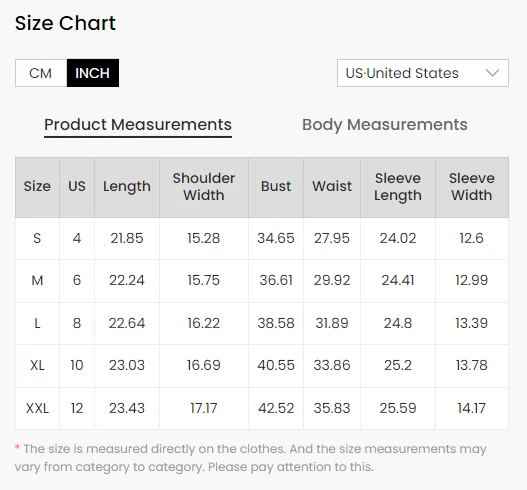Click the Bust column header
This screenshot has width=527, height=490.
click(x=276, y=187)
